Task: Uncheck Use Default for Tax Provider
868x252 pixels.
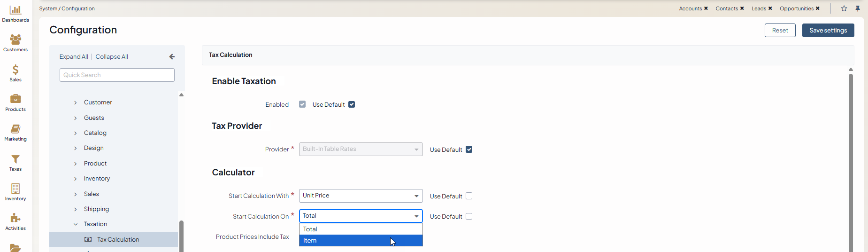Action: coord(469,150)
